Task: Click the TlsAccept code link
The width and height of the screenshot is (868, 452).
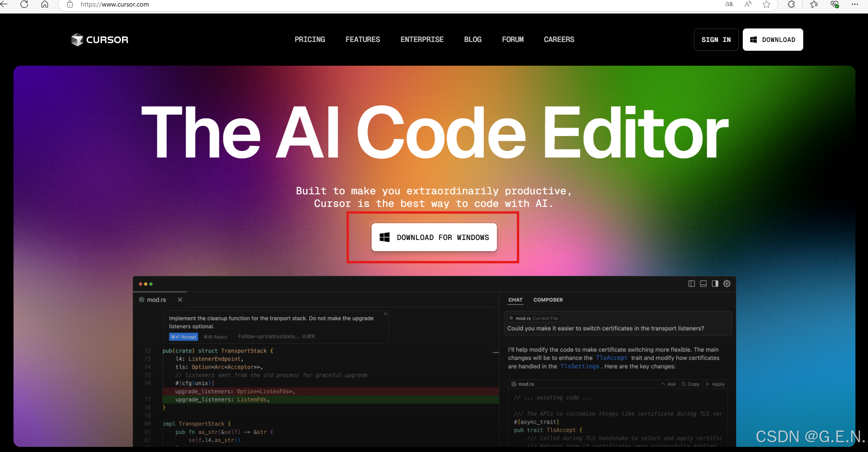Action: coord(611,358)
